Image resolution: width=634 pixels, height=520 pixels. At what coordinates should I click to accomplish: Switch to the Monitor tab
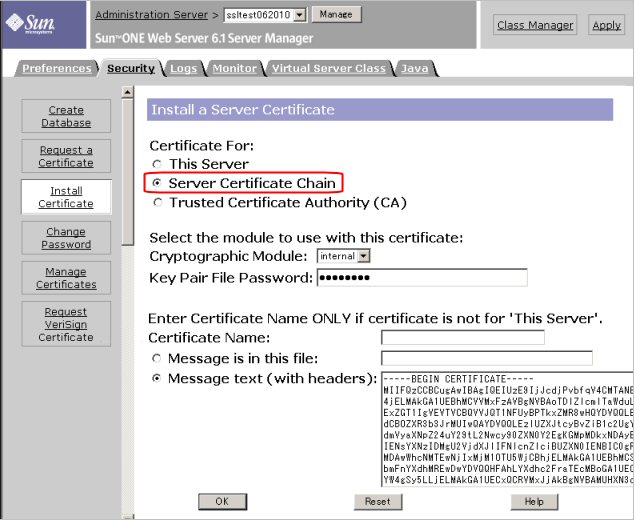tap(235, 68)
